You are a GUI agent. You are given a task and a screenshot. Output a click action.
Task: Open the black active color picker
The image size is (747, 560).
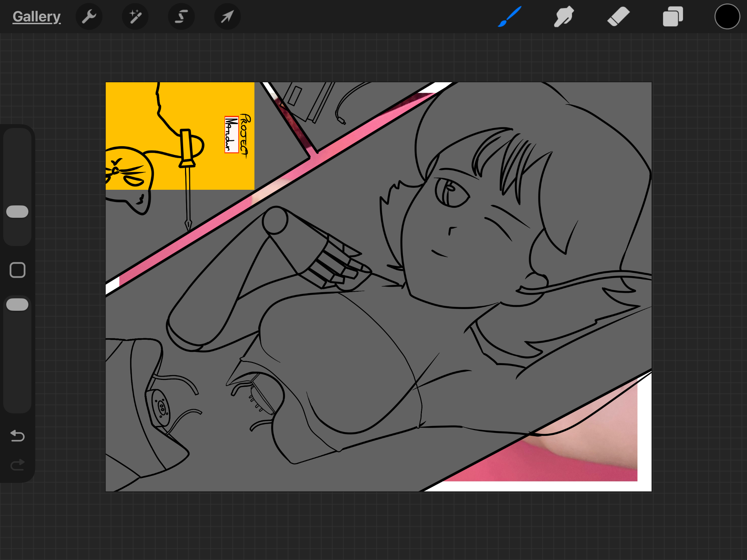tap(727, 17)
